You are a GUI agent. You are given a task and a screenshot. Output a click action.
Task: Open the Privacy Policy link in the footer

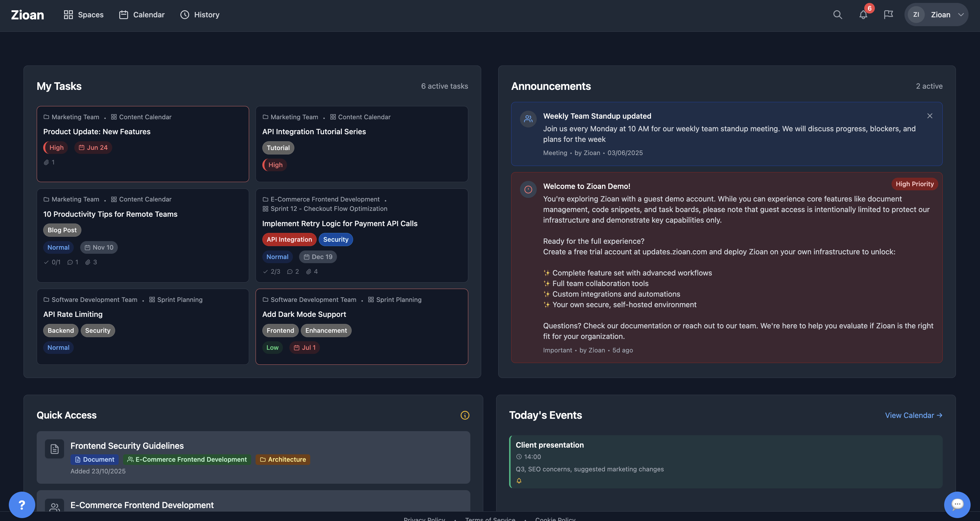coord(424,519)
